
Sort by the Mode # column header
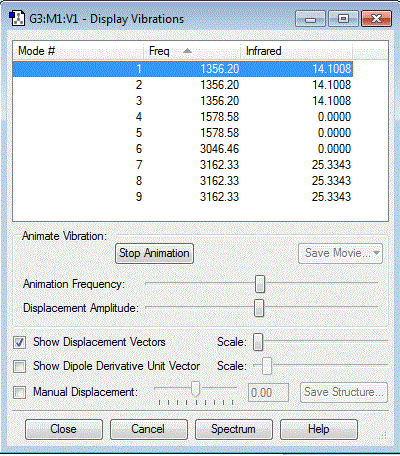[x=78, y=51]
